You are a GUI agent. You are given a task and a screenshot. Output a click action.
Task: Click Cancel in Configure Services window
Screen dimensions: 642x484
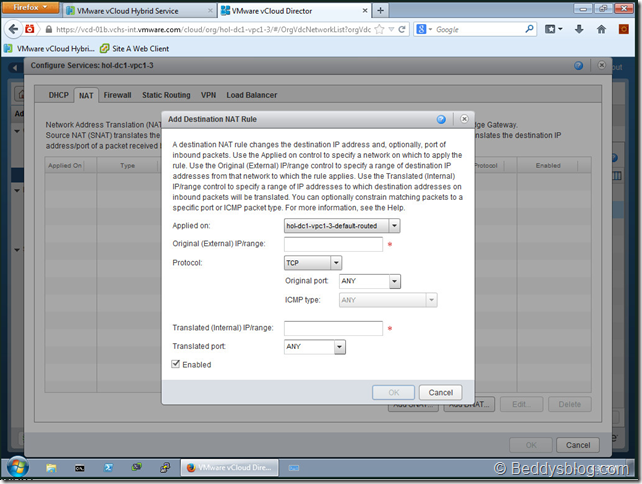pyautogui.click(x=578, y=445)
